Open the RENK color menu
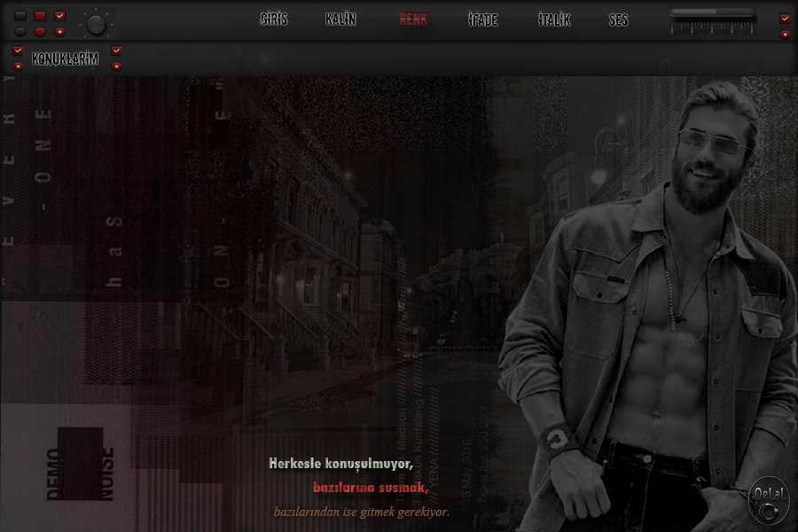Image resolution: width=798 pixels, height=532 pixels. (x=413, y=20)
